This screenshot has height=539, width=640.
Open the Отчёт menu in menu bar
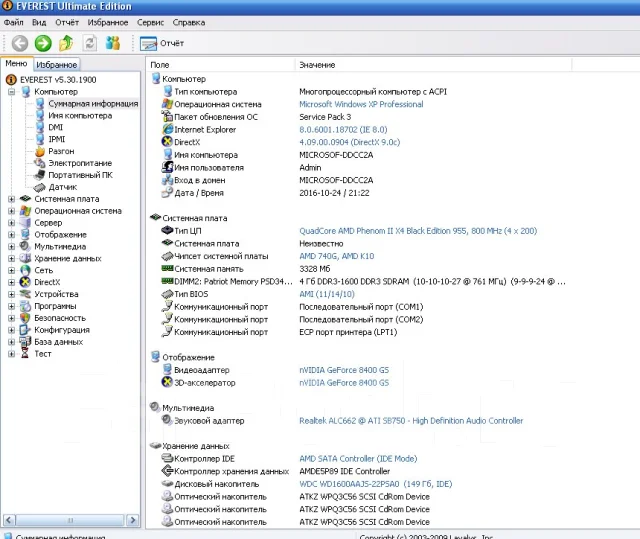click(x=67, y=22)
